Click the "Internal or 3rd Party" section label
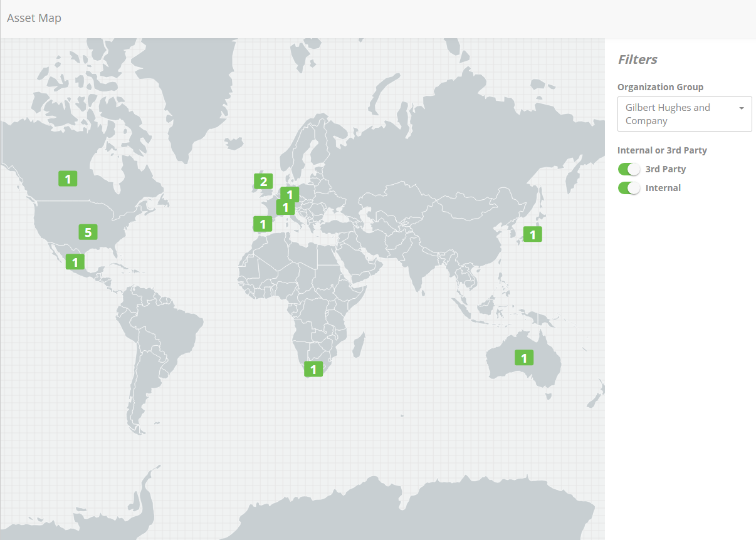Image resolution: width=756 pixels, height=540 pixels. tap(662, 150)
